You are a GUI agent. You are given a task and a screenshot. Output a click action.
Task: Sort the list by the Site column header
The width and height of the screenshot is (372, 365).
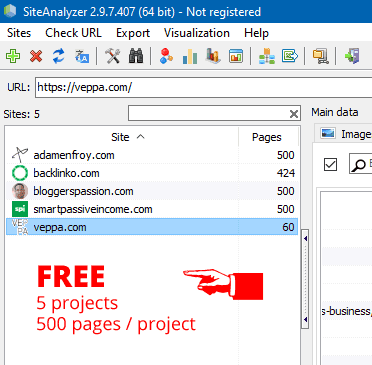point(122,137)
